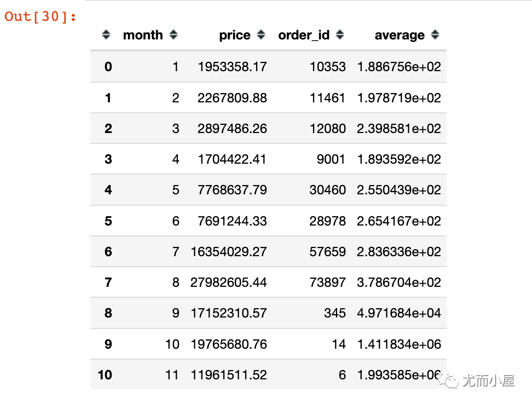This screenshot has height=404, width=532.
Task: Click order_id cell showing 345
Action: (x=334, y=313)
